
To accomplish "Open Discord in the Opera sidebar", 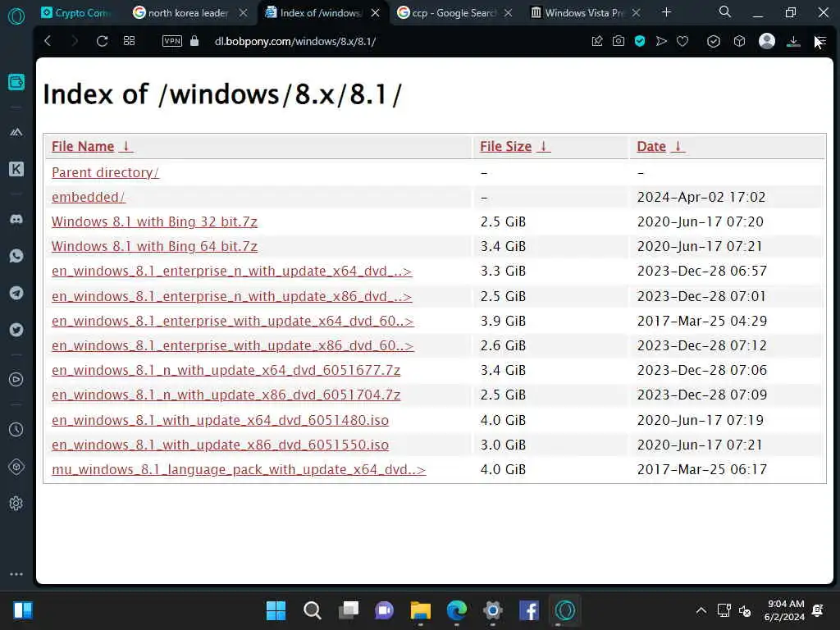I will click(x=16, y=219).
